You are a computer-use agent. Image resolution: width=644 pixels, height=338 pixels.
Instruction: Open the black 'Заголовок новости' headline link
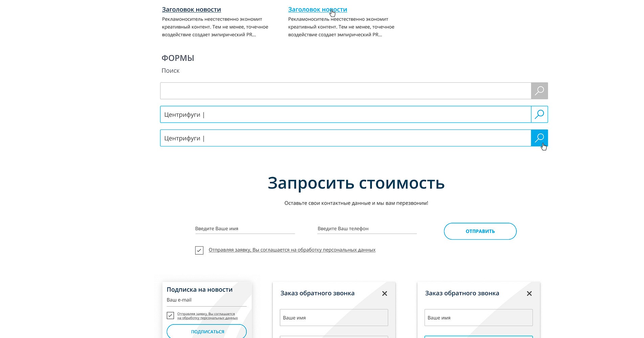coord(191,9)
